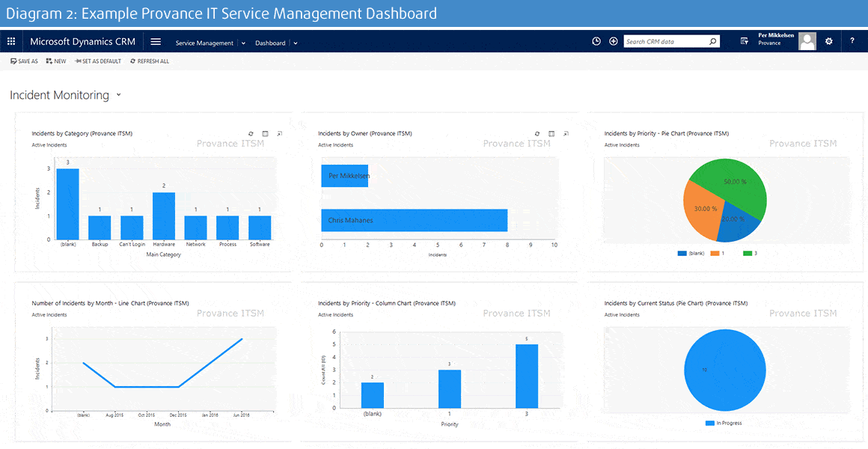868x449 pixels.
Task: Click the Can't Login category bar
Action: click(x=132, y=227)
